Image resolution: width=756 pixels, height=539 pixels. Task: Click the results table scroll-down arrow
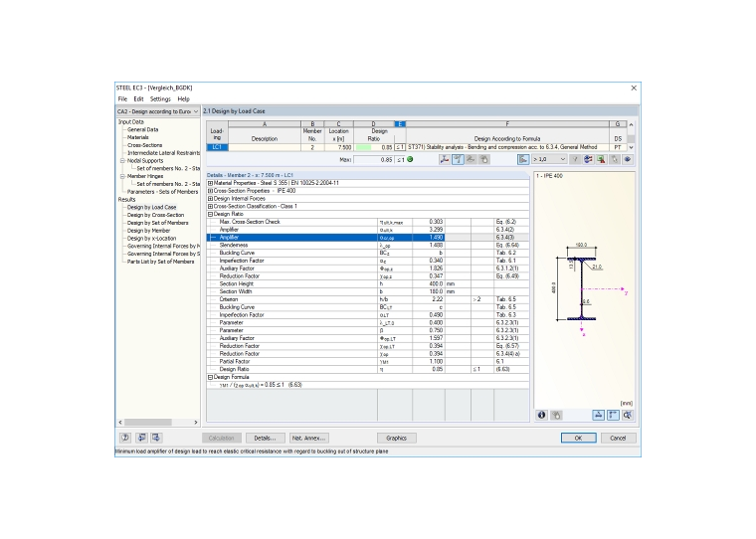point(631,147)
